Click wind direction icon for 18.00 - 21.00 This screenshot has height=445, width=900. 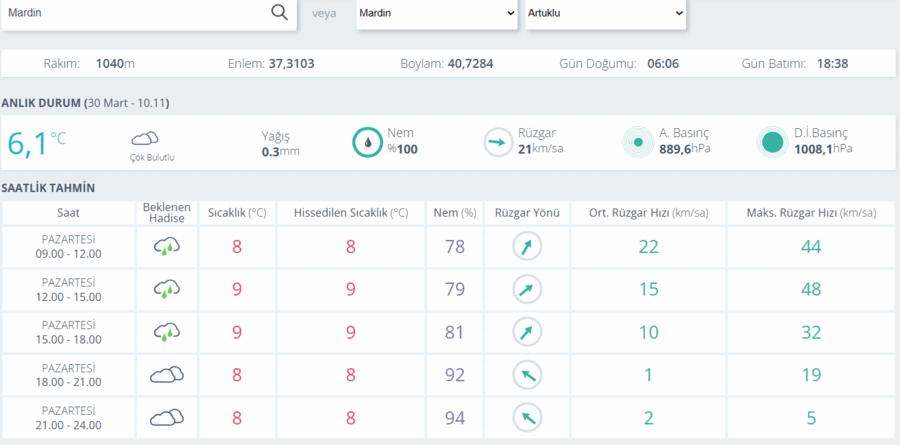527,376
